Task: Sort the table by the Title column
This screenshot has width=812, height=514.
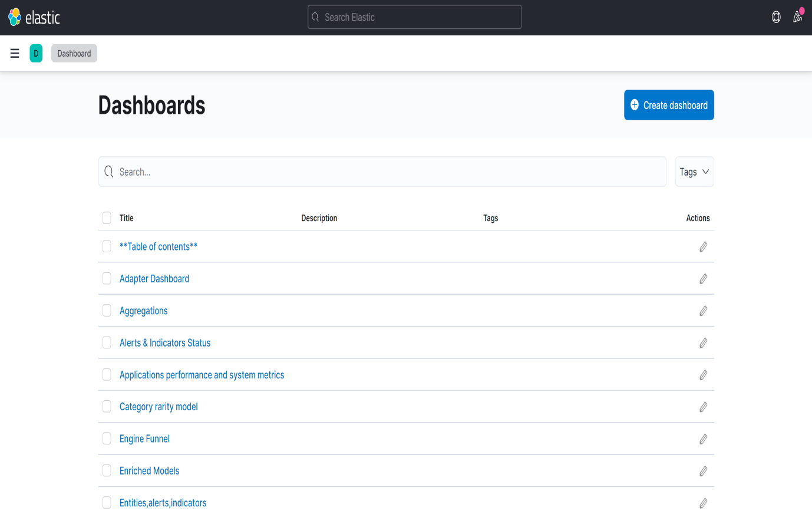Action: (126, 218)
